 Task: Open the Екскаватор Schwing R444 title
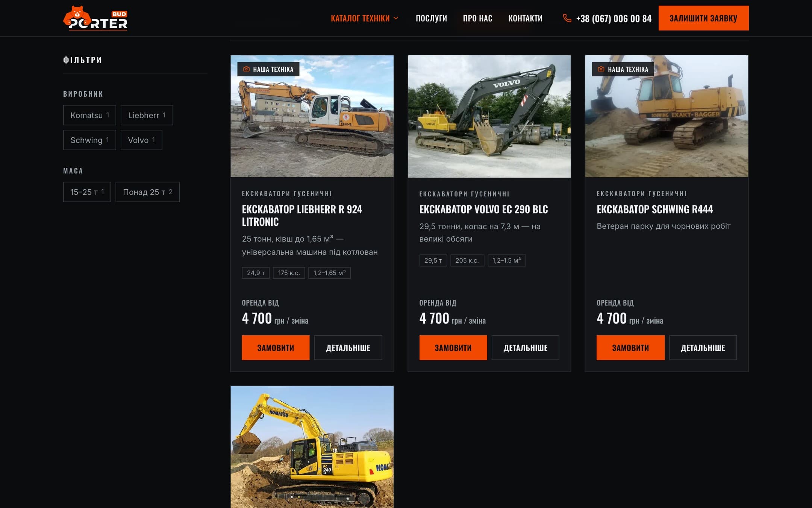point(654,209)
